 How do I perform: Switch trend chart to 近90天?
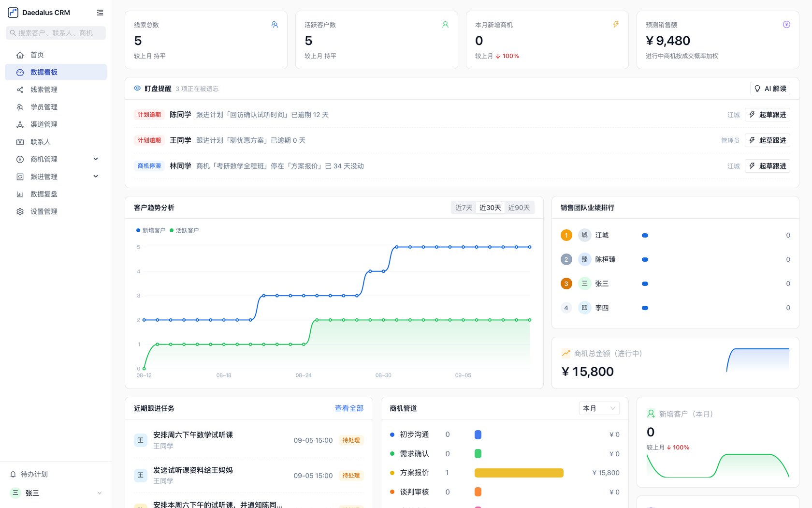pyautogui.click(x=519, y=208)
